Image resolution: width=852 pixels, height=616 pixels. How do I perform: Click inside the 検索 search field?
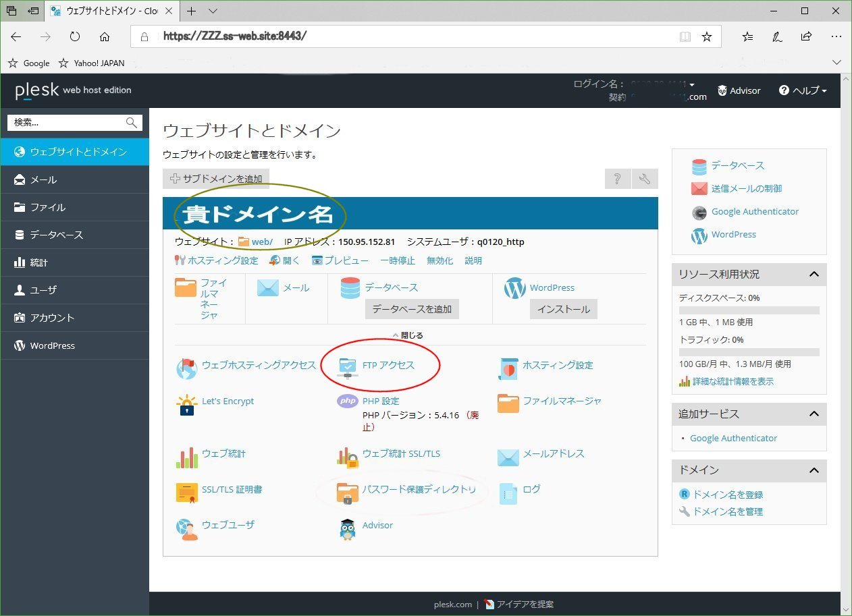pos(68,123)
